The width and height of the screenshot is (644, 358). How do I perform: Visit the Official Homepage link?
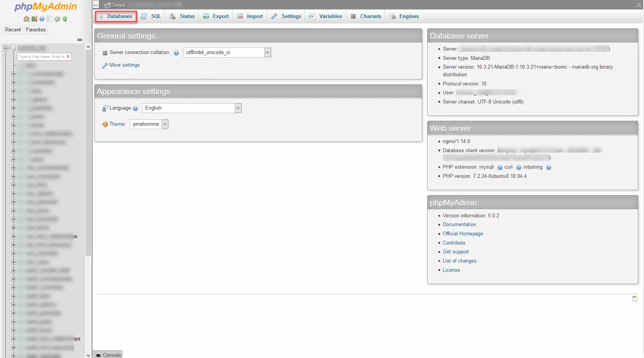pyautogui.click(x=463, y=234)
